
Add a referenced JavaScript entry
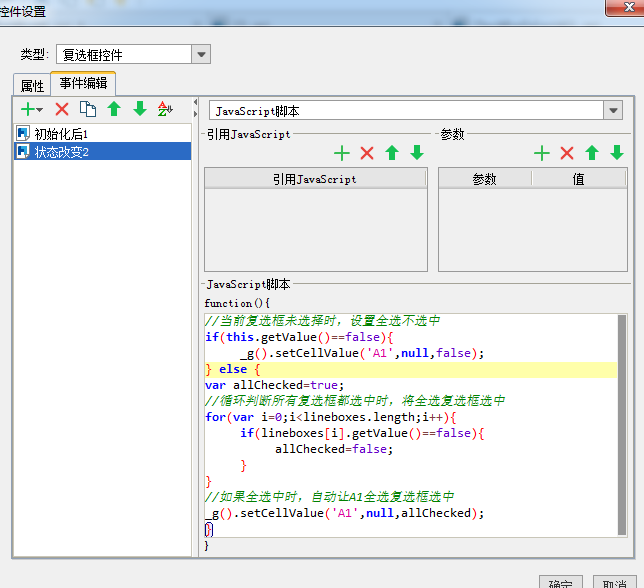[x=342, y=153]
